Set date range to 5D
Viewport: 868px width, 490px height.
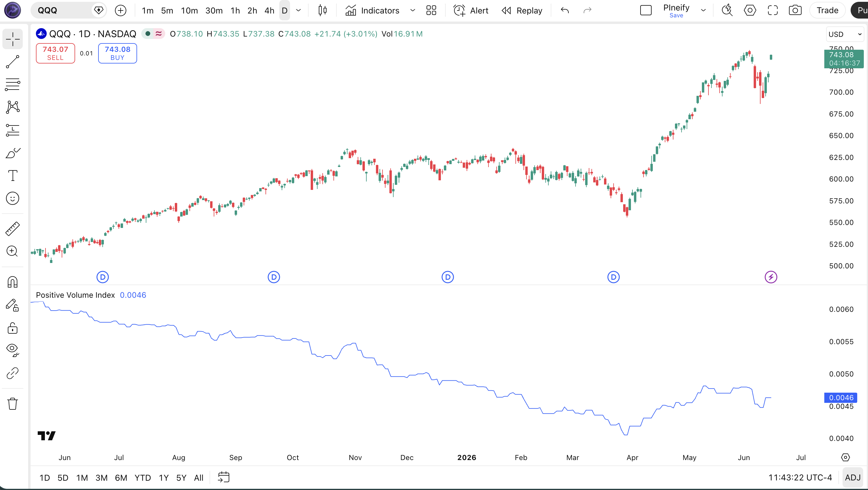click(x=63, y=477)
